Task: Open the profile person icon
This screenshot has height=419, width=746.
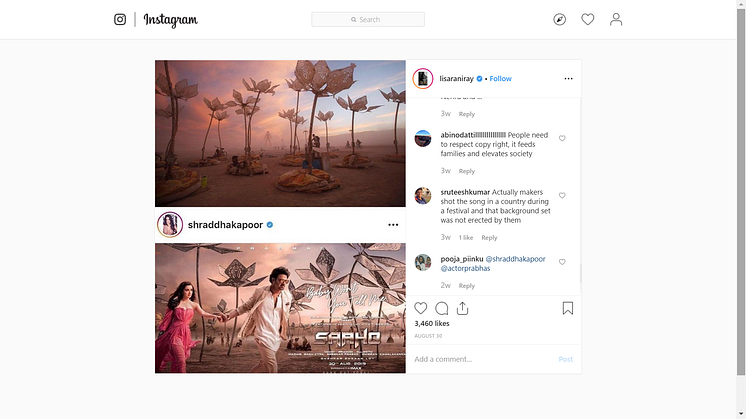Action: coord(616,19)
